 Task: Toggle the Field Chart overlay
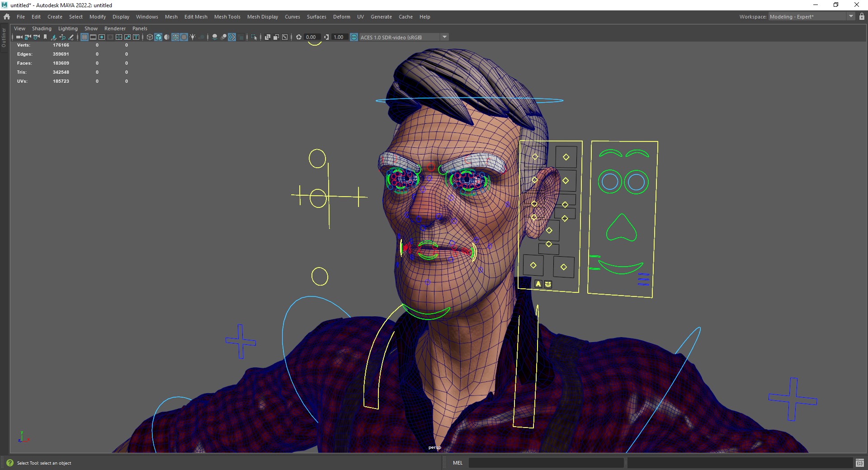(x=119, y=37)
